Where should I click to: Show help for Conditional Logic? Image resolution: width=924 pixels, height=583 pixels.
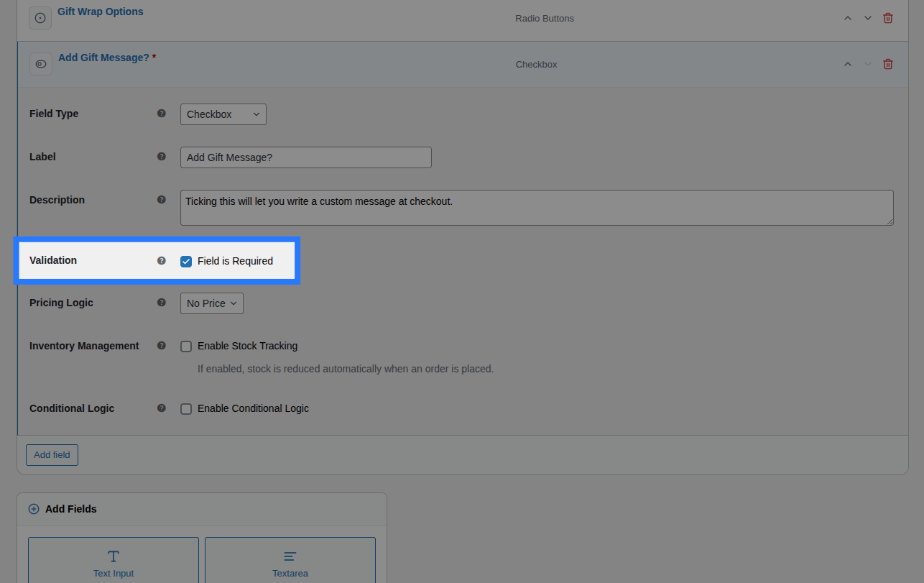tap(162, 408)
